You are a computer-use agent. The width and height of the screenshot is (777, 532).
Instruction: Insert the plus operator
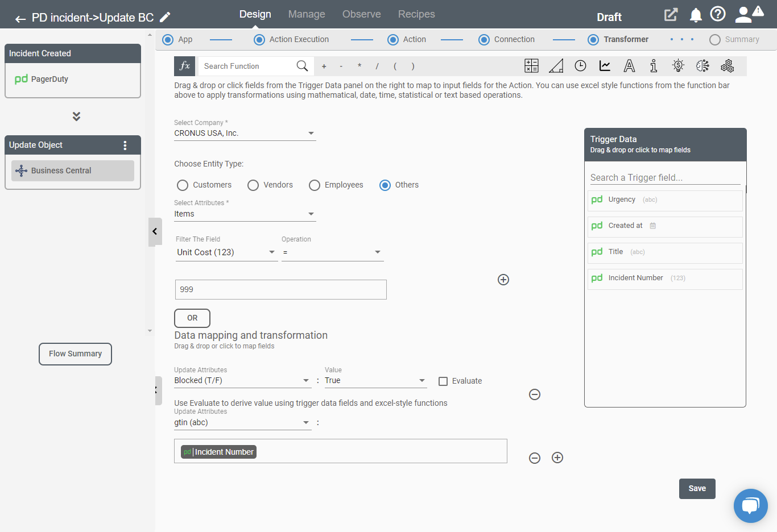[324, 66]
